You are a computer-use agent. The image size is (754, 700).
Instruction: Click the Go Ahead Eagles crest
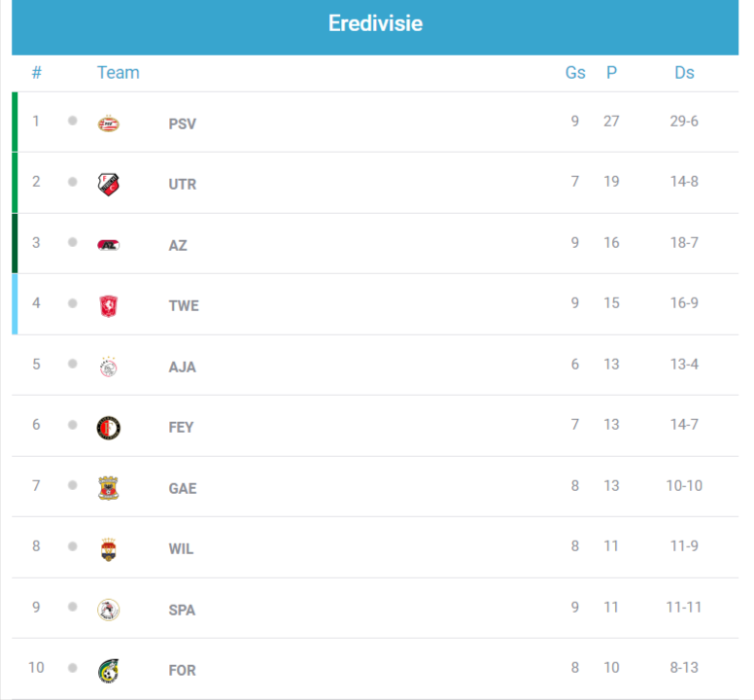pyautogui.click(x=109, y=488)
